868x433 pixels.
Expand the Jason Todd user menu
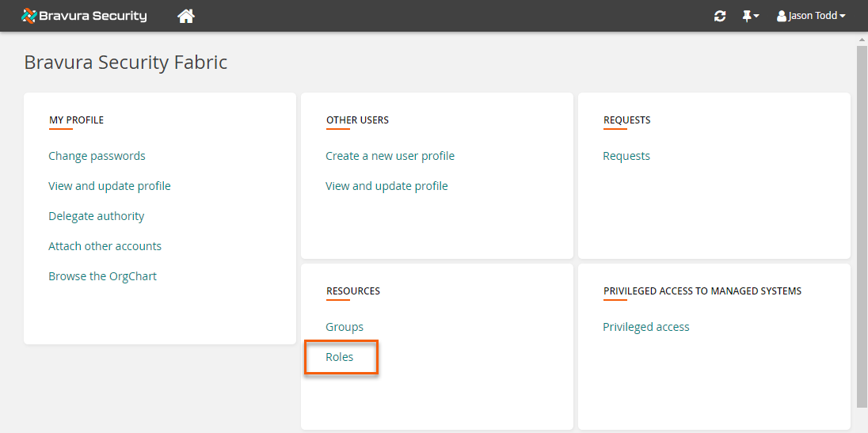click(816, 16)
